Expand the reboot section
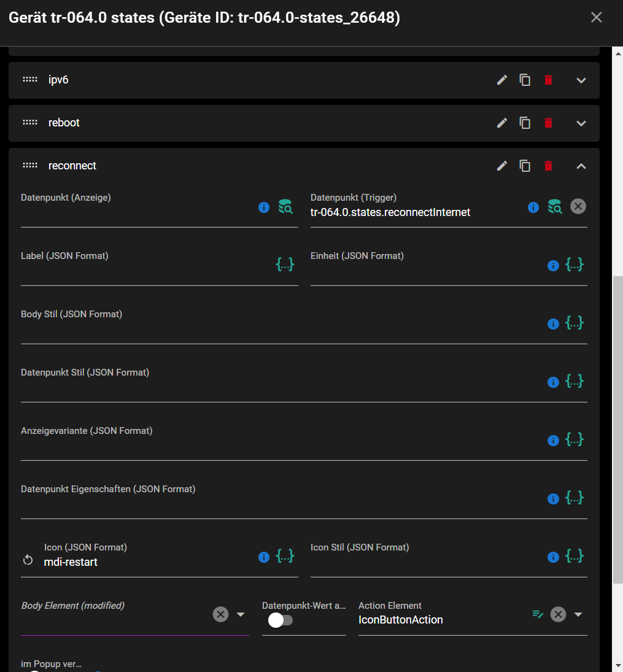This screenshot has width=623, height=672. coord(581,123)
